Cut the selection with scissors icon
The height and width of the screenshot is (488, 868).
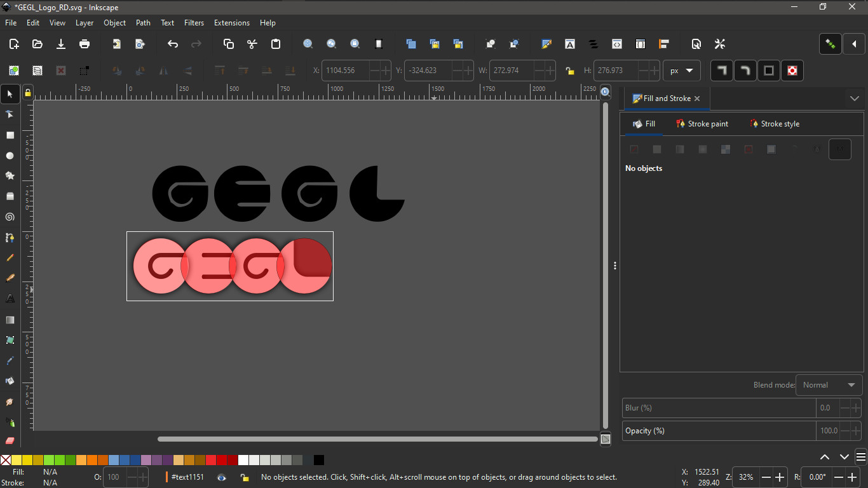point(252,44)
